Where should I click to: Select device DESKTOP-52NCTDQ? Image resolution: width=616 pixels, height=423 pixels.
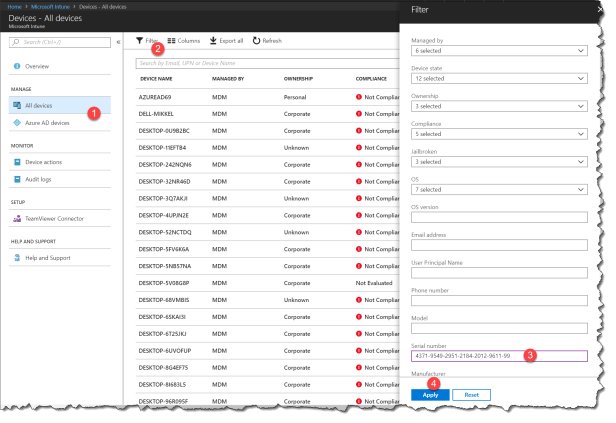coord(165,232)
